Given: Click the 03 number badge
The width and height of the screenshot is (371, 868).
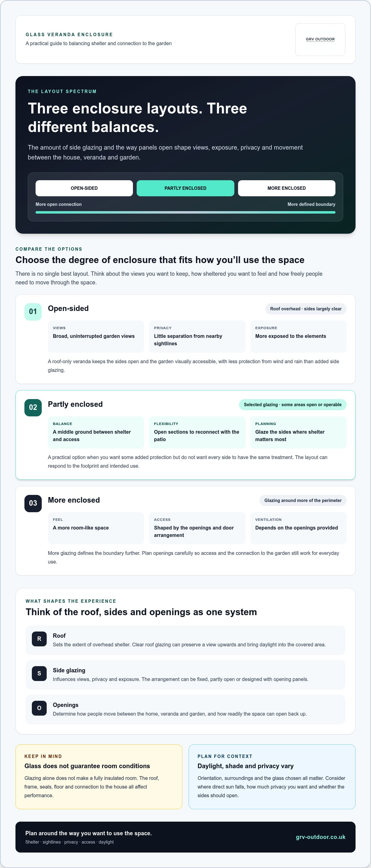Looking at the screenshot, I should [33, 503].
